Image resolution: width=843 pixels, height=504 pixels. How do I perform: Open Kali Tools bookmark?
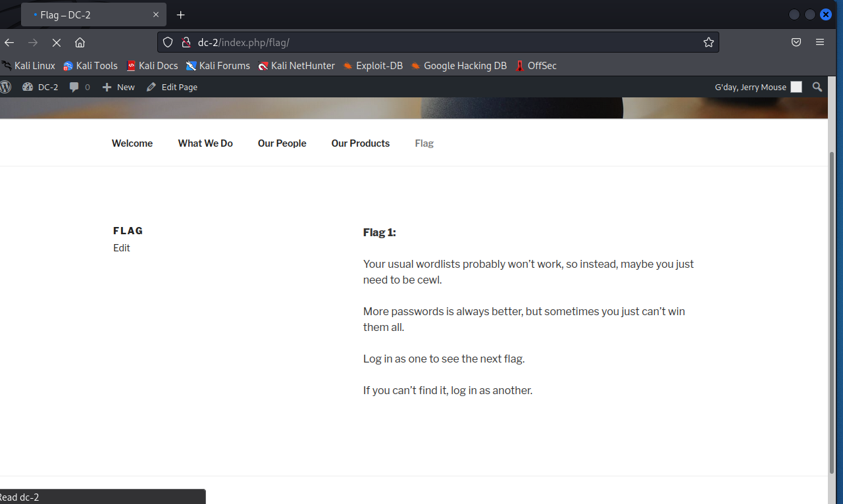tap(90, 66)
